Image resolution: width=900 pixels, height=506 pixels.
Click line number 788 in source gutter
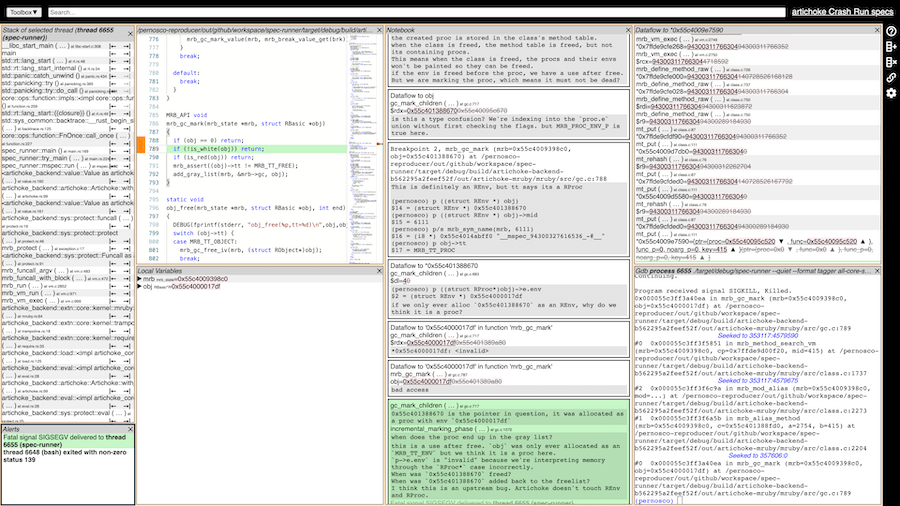[153, 141]
